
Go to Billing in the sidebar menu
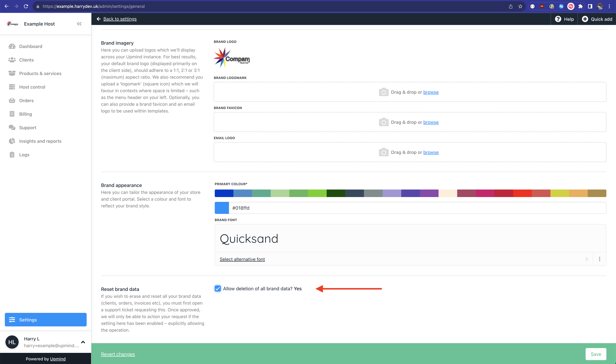tap(26, 114)
